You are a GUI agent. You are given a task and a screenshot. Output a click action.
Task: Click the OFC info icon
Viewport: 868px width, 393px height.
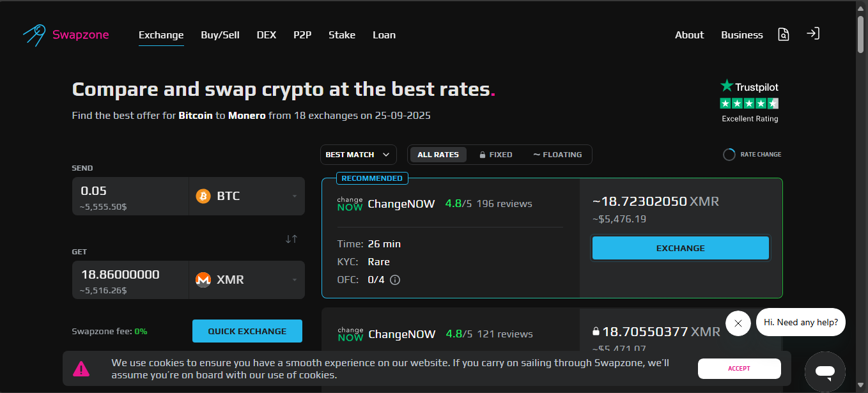(x=395, y=280)
